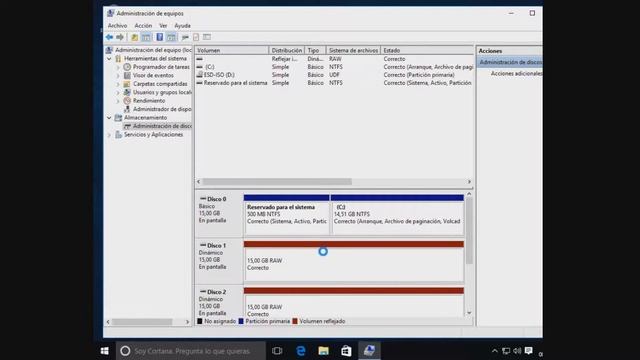The height and width of the screenshot is (360, 640).
Task: Select Administración de discos in the Actions pane
Action: (x=510, y=62)
